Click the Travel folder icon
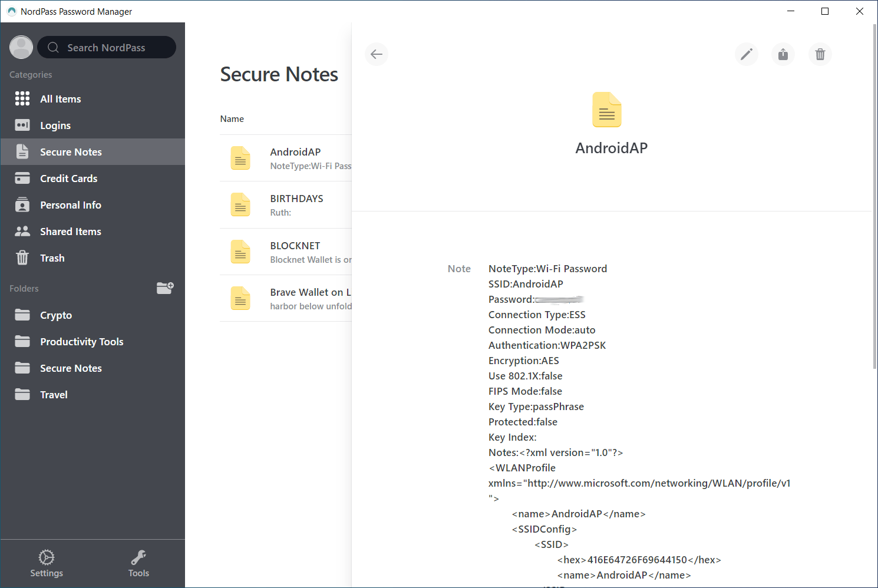 pos(22,394)
